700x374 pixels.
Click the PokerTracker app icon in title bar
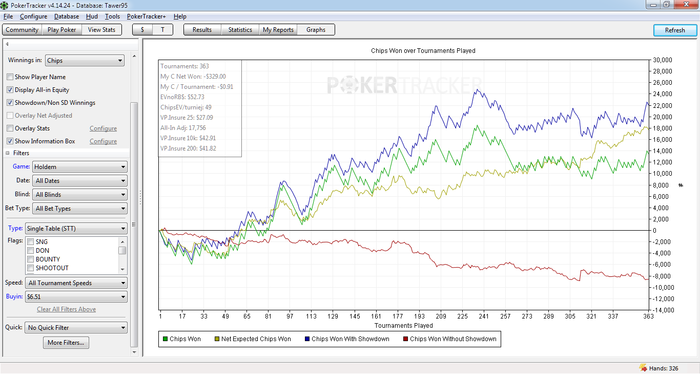pos(4,4)
